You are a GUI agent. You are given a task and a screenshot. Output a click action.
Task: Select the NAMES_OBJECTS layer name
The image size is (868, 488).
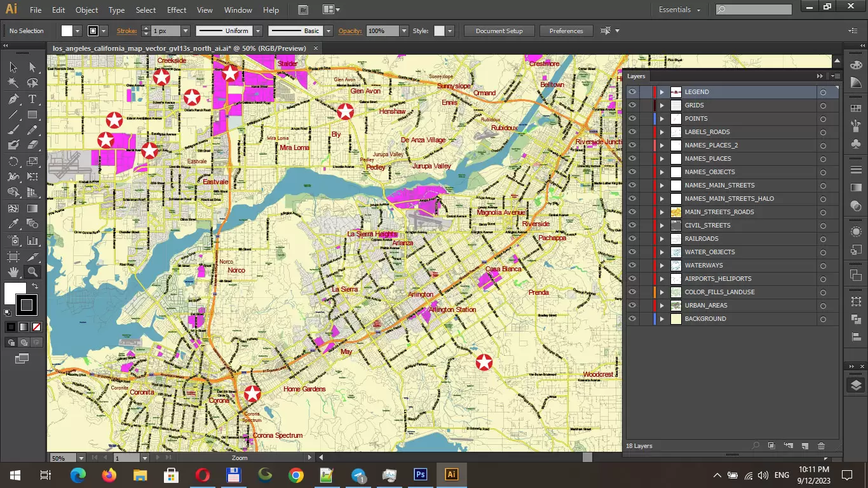tap(709, 172)
